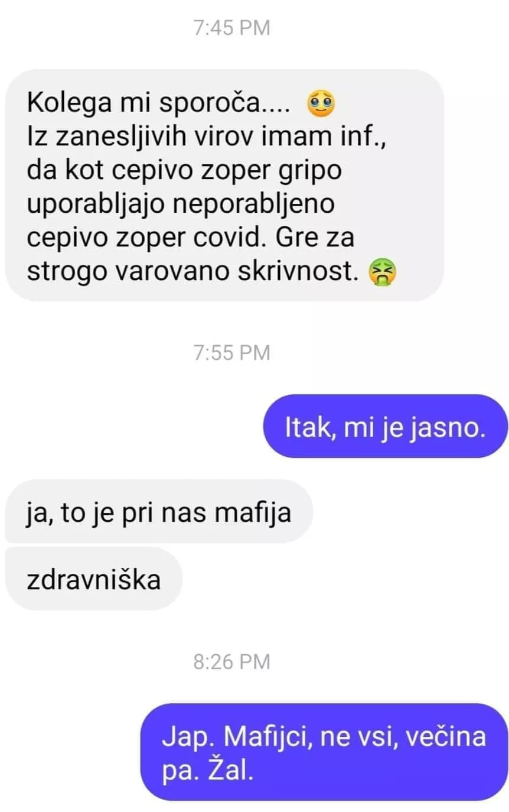Tap the purple "Itak, mi je jasno." bubble
The width and height of the screenshot is (509, 812).
point(385,427)
